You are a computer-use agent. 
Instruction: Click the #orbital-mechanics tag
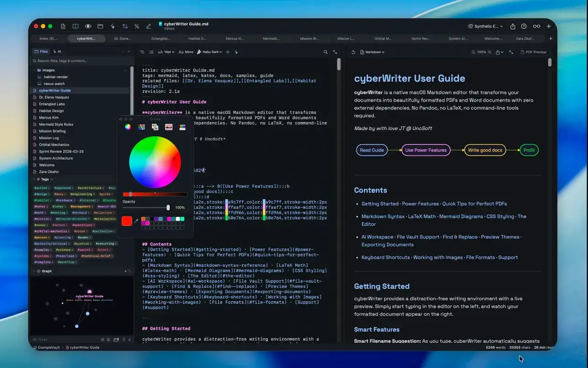point(52,231)
